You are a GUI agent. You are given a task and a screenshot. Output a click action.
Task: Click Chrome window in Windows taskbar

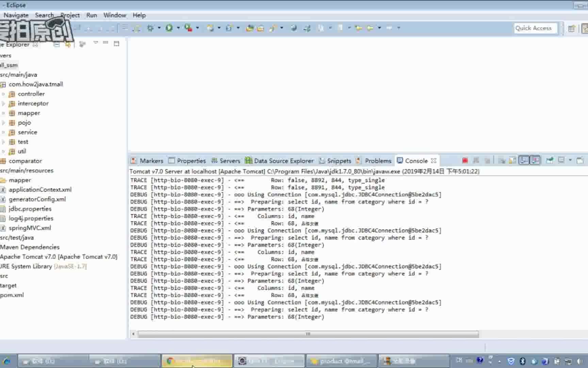[198, 361]
